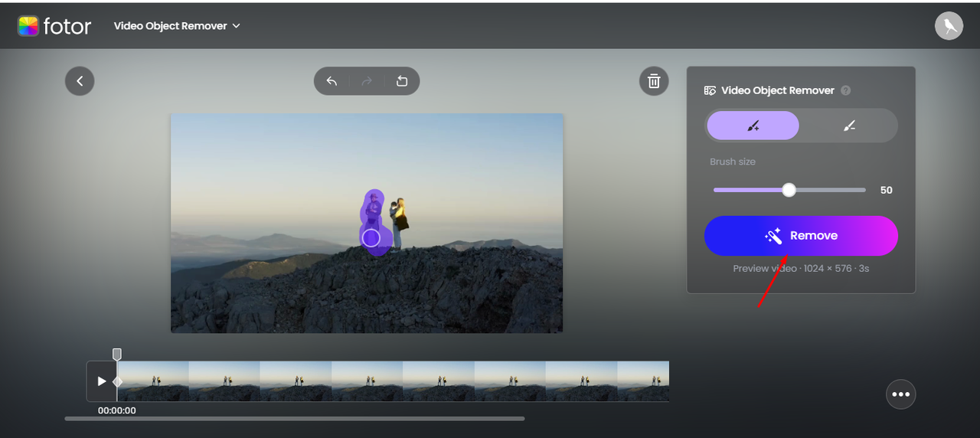Click the painted purple mask on video
Image resolution: width=980 pixels, height=438 pixels.
pyautogui.click(x=374, y=222)
